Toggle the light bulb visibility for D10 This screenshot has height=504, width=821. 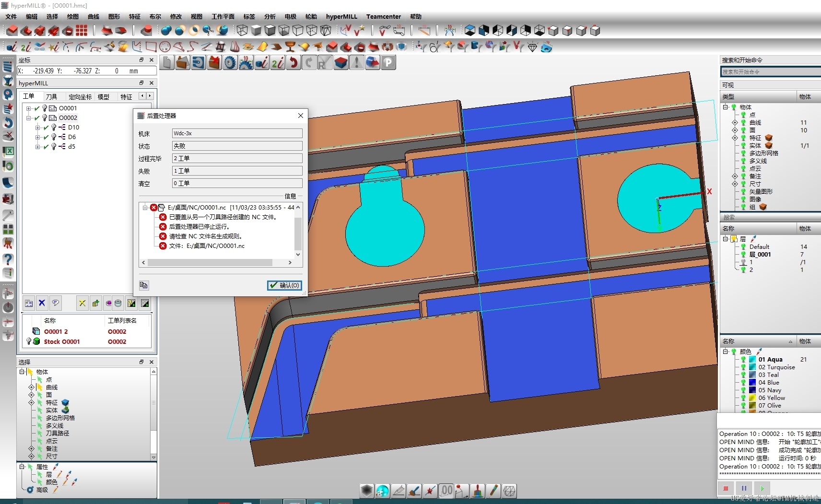pyautogui.click(x=54, y=128)
